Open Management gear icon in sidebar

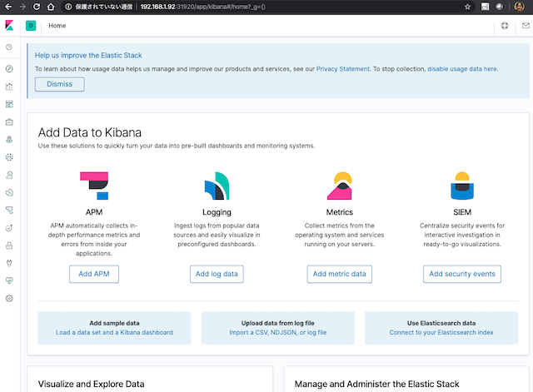coord(9,298)
